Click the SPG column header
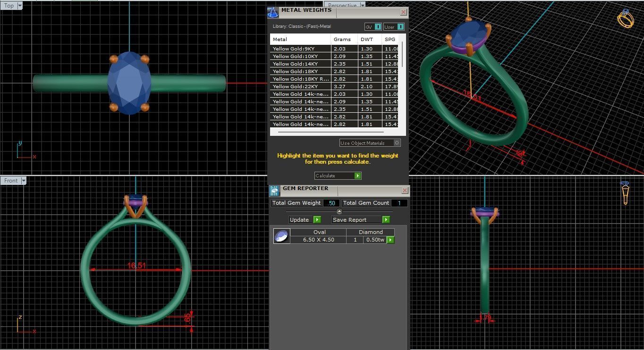The width and height of the screenshot is (644, 350). pyautogui.click(x=390, y=39)
